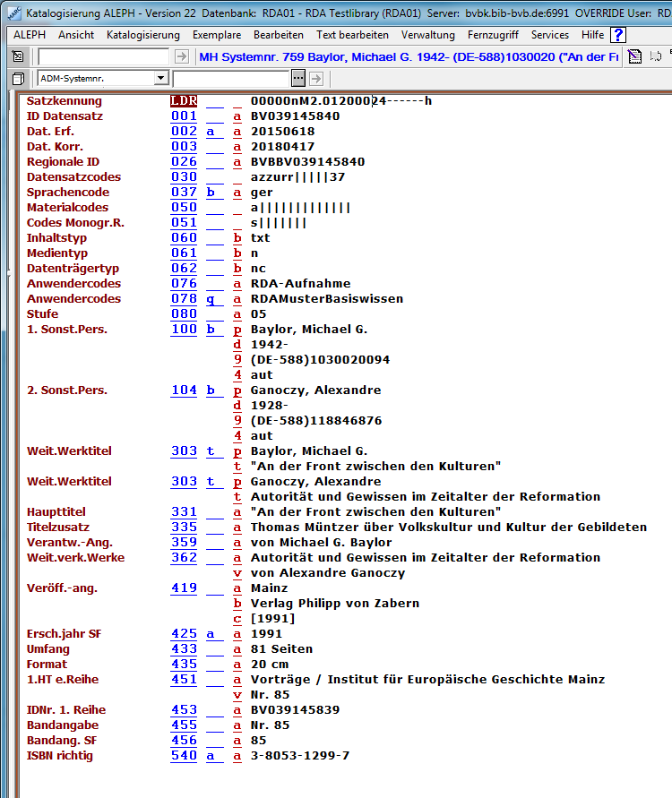Click the ellipsis browse button in second toolbar row
The height and width of the screenshot is (798, 672).
tap(298, 78)
